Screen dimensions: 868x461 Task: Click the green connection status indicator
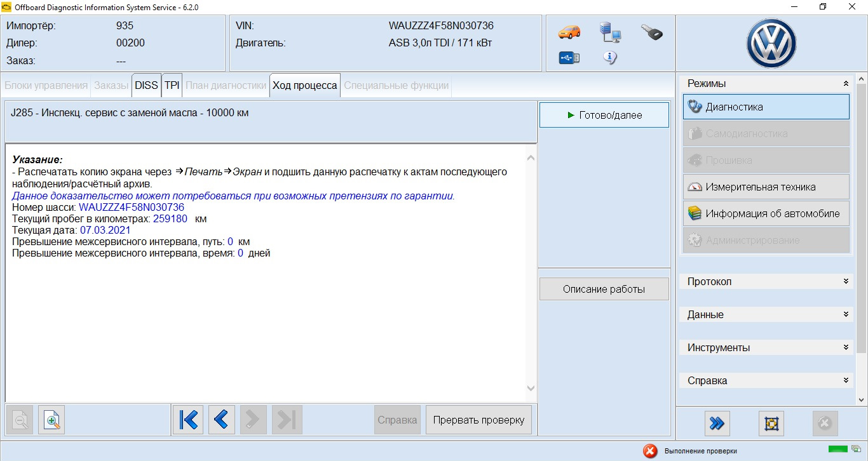click(x=837, y=449)
